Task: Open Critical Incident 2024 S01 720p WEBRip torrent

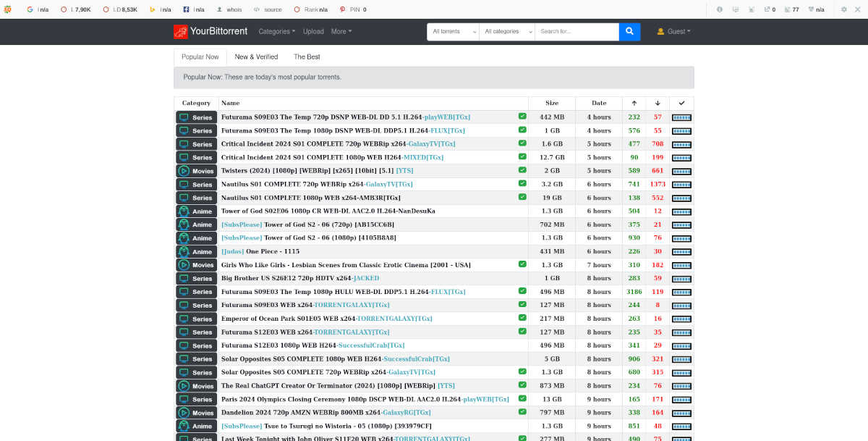Action: 338,143
